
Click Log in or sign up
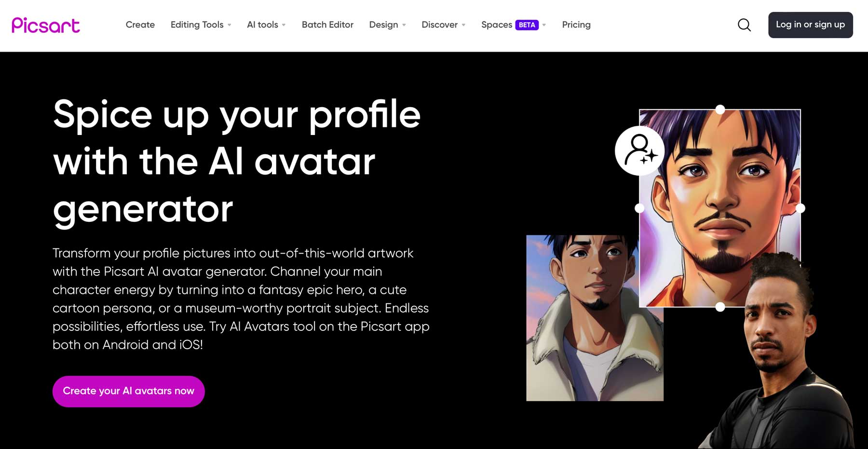click(x=811, y=25)
